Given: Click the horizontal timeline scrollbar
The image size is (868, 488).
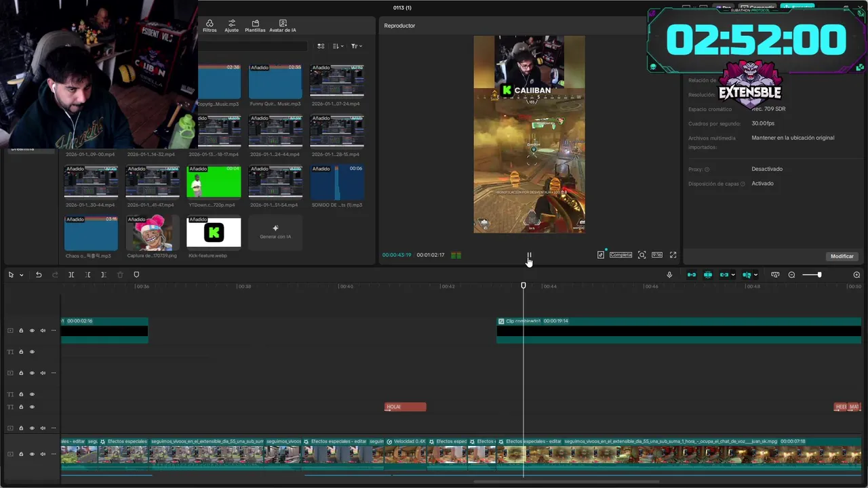Looking at the screenshot, I should pos(566,482).
